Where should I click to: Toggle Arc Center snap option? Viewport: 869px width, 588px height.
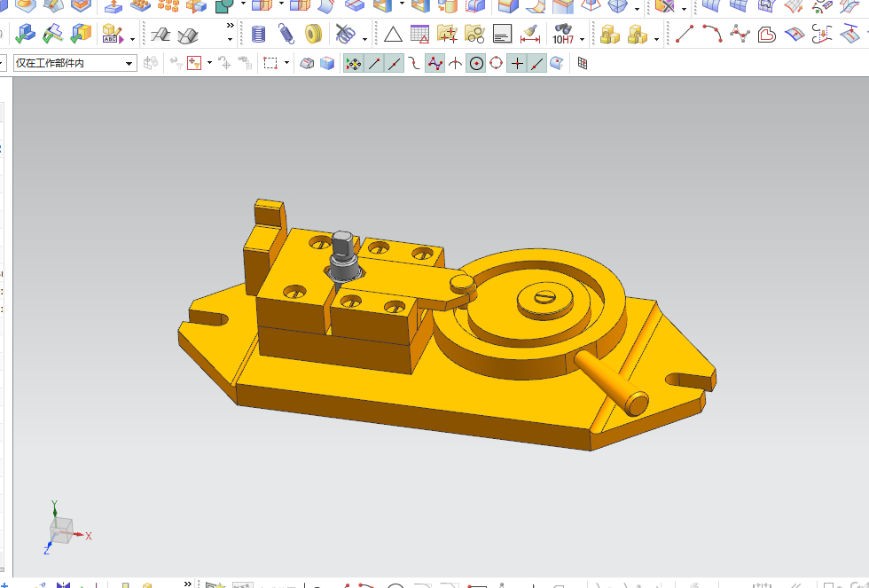(x=476, y=64)
